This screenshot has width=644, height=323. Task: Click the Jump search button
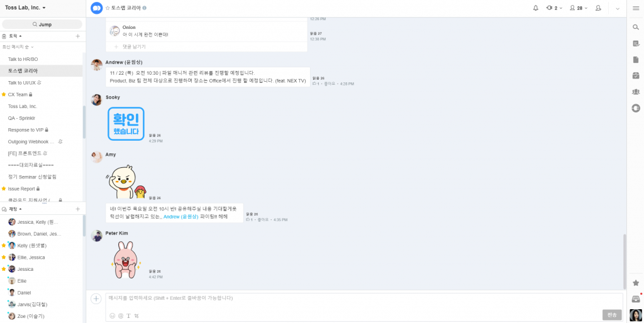point(42,25)
